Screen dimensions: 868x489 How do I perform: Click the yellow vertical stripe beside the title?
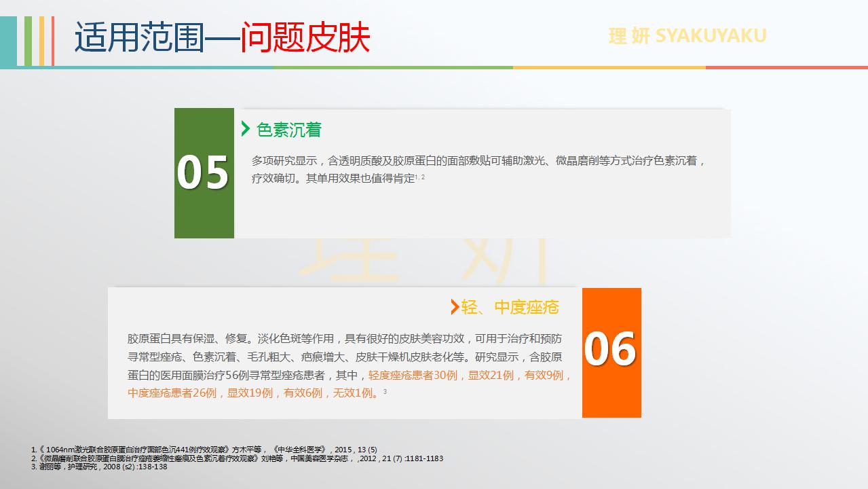pos(42,41)
